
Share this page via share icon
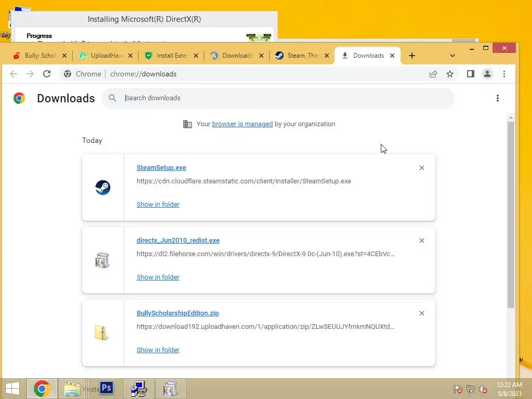(433, 74)
